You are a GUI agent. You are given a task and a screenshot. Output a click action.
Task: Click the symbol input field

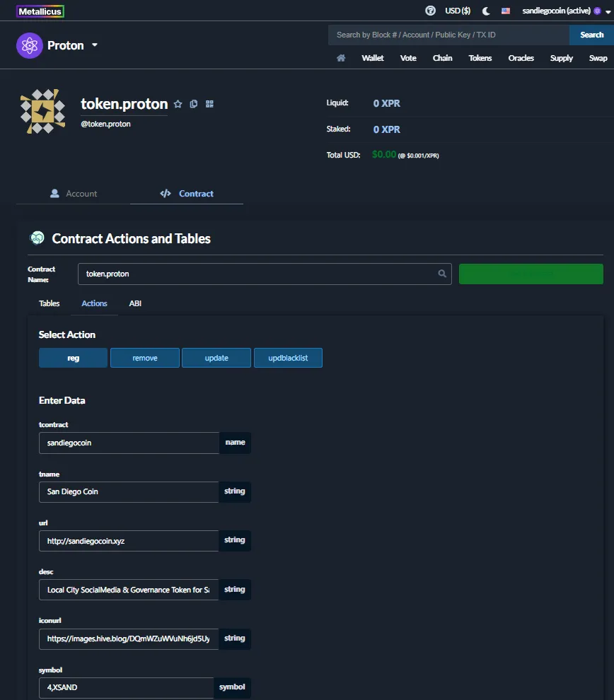[127, 687]
